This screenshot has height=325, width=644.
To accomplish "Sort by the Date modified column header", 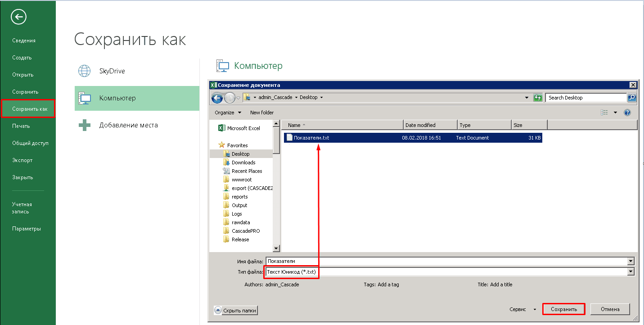I will coord(430,125).
